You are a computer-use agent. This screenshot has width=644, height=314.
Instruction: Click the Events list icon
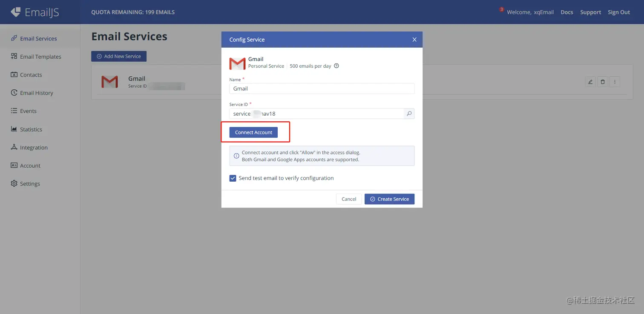(14, 111)
